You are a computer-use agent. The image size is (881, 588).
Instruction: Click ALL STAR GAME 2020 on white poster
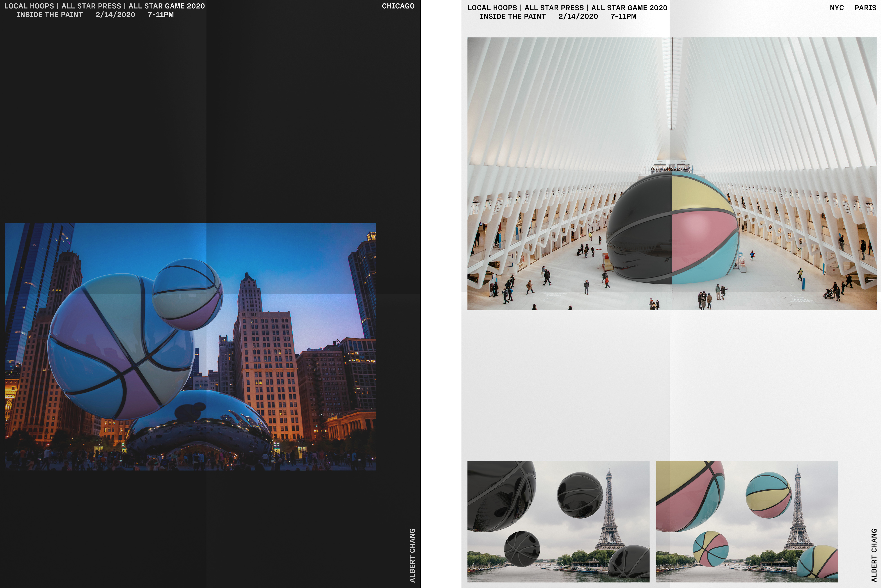click(629, 8)
